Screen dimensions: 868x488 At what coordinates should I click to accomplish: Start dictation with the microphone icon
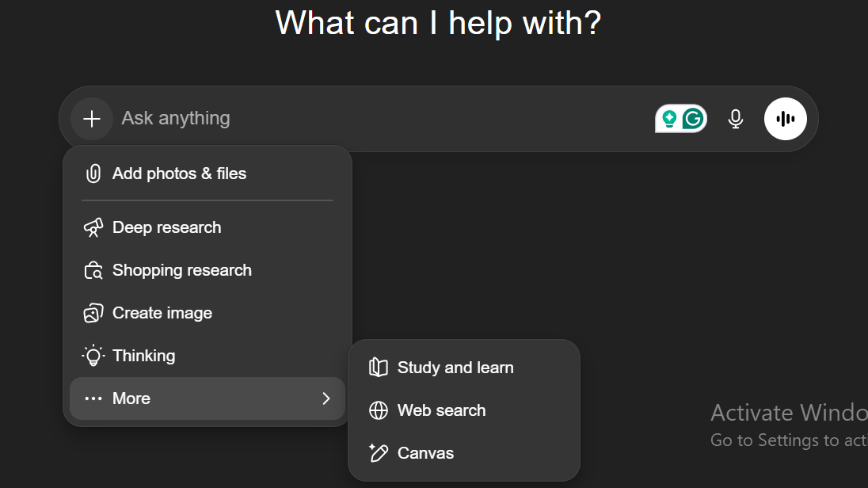click(x=736, y=119)
